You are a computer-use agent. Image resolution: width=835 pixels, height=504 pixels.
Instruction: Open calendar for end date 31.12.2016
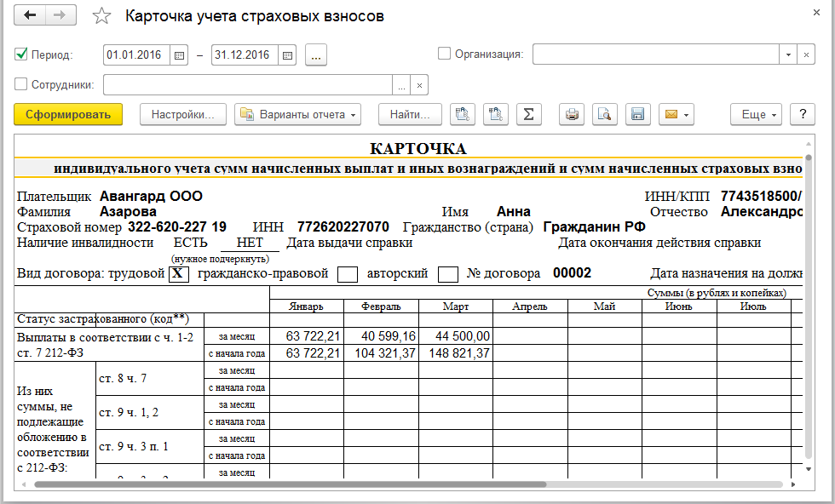tap(288, 54)
